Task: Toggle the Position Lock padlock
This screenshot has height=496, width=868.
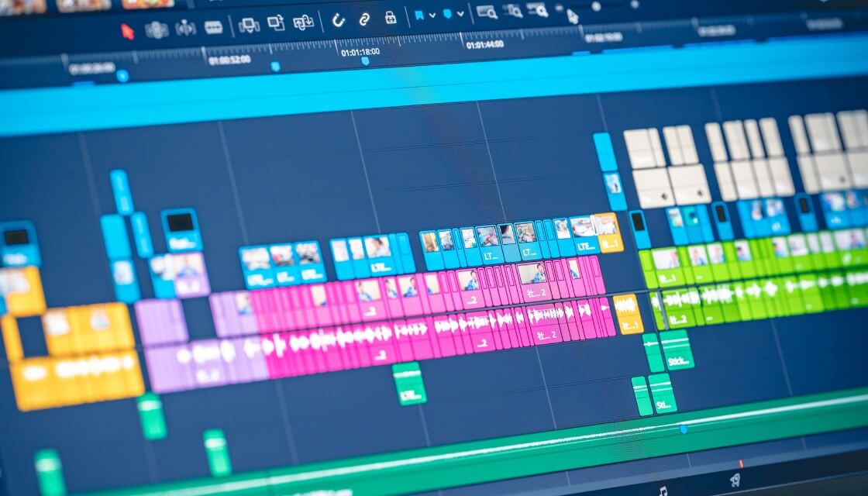Action: click(391, 17)
